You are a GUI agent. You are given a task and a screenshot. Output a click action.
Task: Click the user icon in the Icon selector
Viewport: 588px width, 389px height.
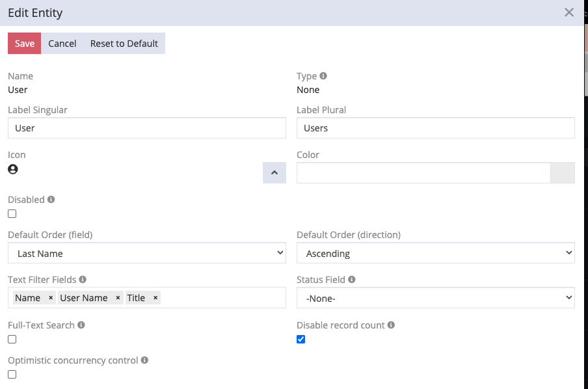(12, 169)
